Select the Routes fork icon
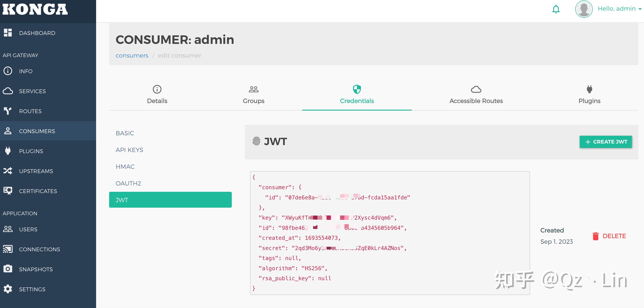Screen dimensions: 644x308 pyautogui.click(x=8, y=111)
